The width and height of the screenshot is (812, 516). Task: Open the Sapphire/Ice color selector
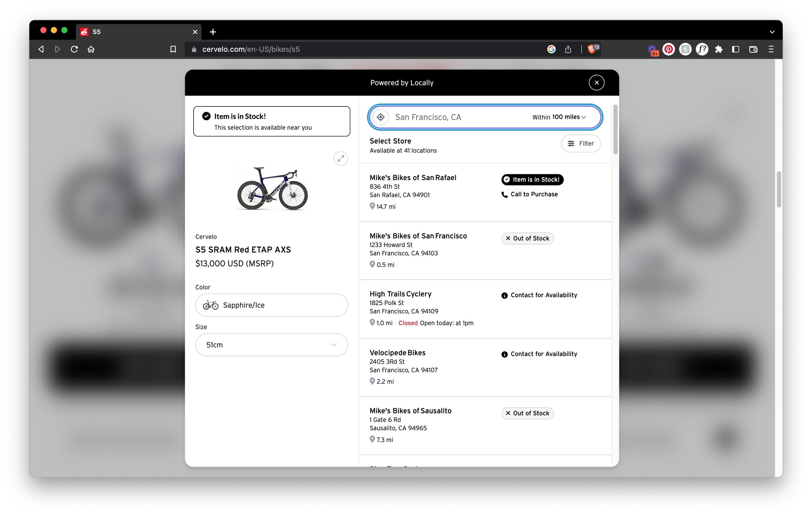272,305
